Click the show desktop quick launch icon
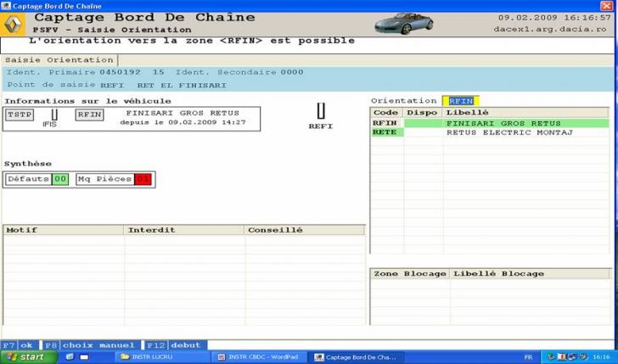 pyautogui.click(x=84, y=357)
